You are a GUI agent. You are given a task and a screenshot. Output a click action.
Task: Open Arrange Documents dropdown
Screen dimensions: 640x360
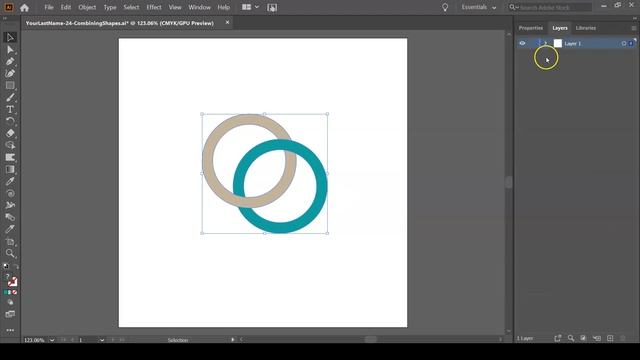[250, 7]
